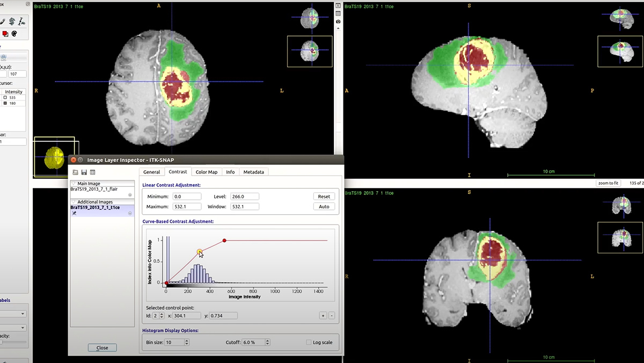644x363 pixels.
Task: Click the red layer overlay icon
Action: point(5,34)
